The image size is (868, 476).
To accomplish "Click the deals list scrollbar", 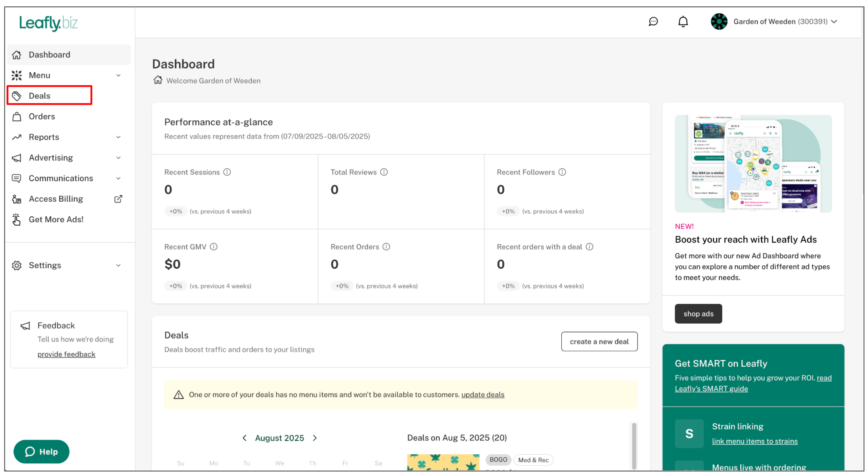I will pos(634,445).
